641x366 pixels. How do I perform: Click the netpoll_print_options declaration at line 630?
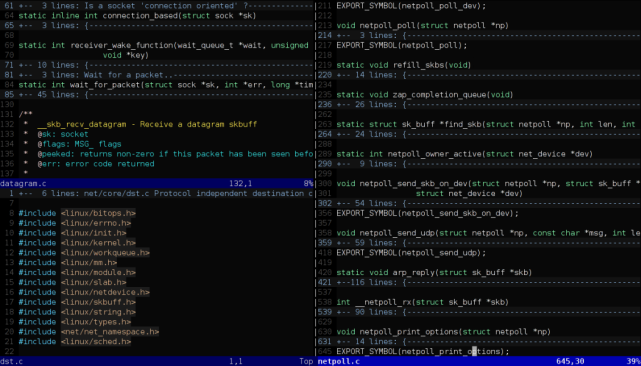click(x=444, y=332)
